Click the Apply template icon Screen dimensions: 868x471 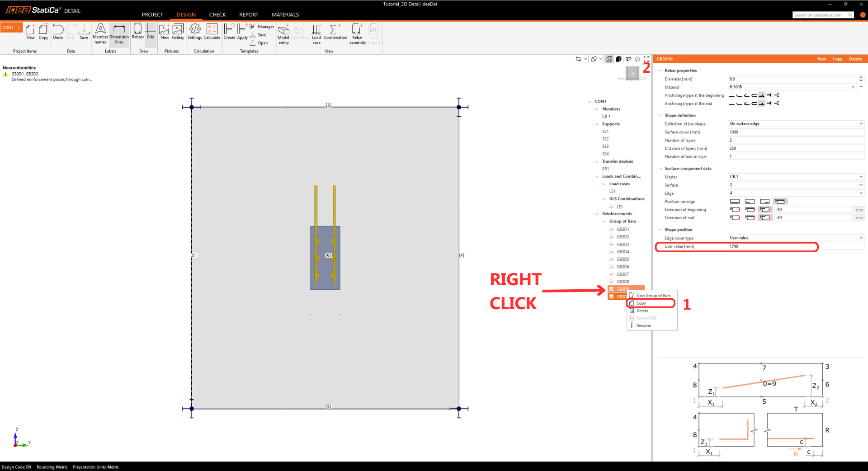(x=242, y=32)
